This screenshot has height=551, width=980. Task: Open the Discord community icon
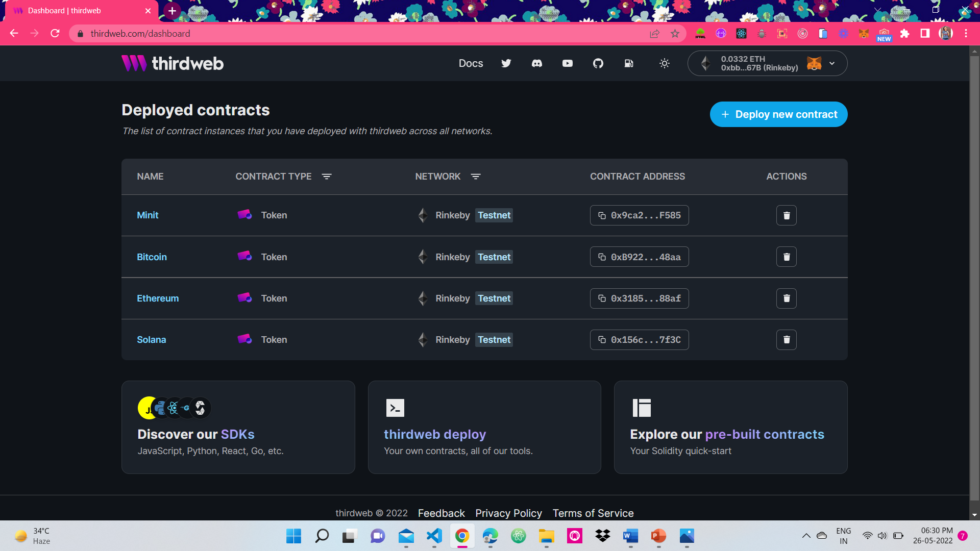tap(536, 63)
